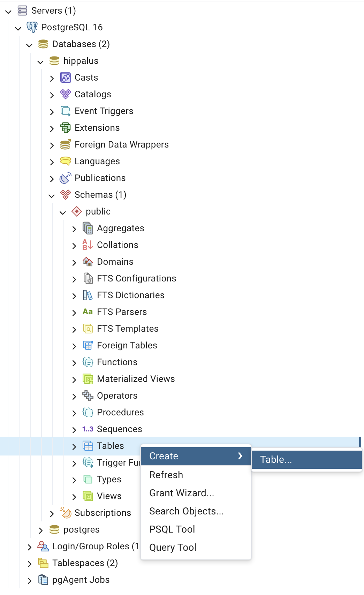This screenshot has height=595, width=364.
Task: Click the Databases stack icon
Action: pyautogui.click(x=43, y=44)
